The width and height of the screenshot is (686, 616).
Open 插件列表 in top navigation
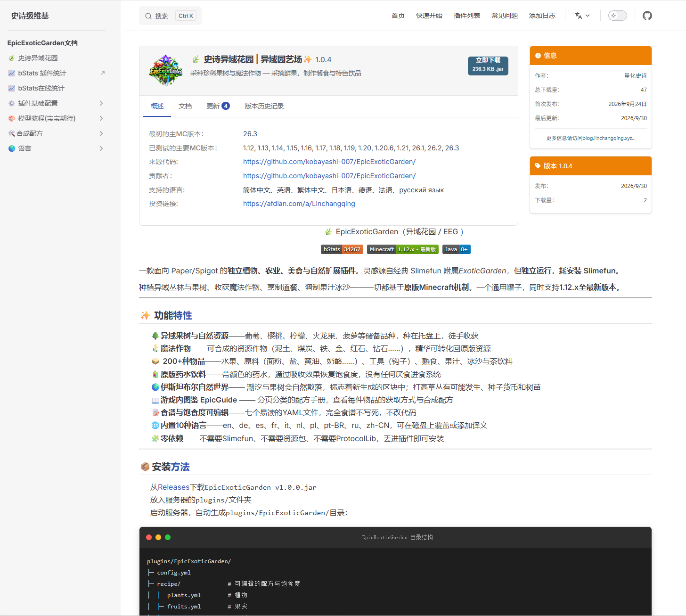pyautogui.click(x=467, y=16)
